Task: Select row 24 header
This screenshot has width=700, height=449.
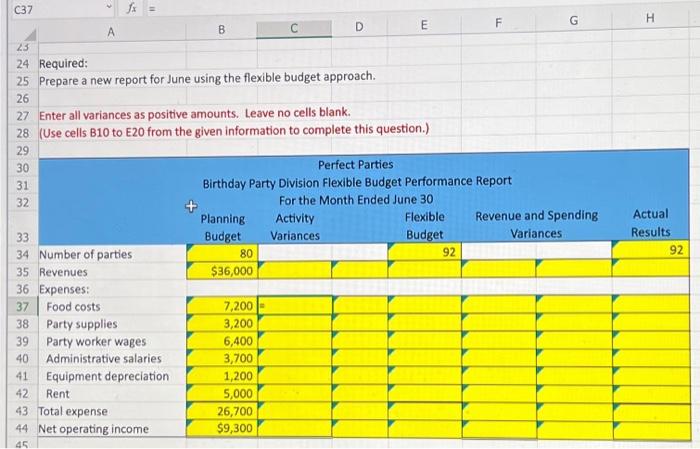Action: click(x=23, y=64)
